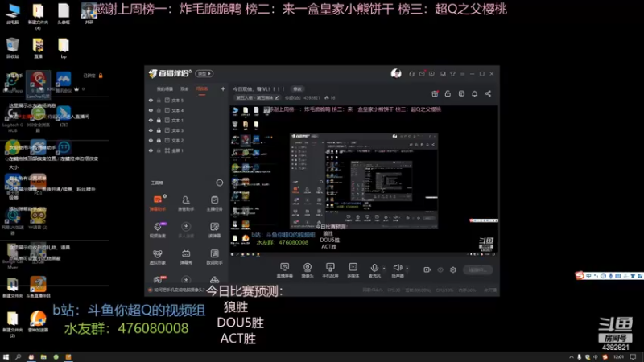The width and height of the screenshot is (644, 362).
Task: Open streaming settings gear icon
Action: 453,269
